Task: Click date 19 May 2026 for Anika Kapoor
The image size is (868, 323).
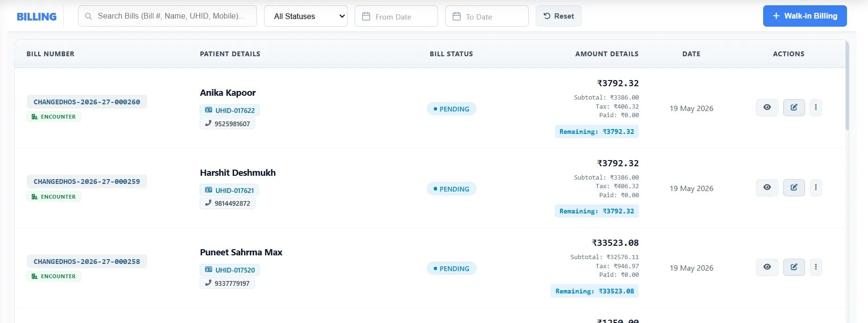Action: coord(691,109)
